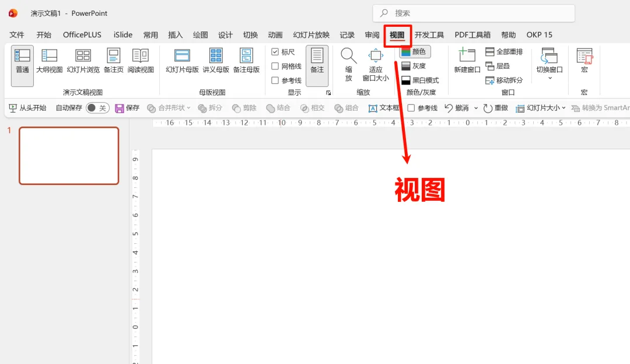Open the OKP 15 tab

tap(539, 35)
